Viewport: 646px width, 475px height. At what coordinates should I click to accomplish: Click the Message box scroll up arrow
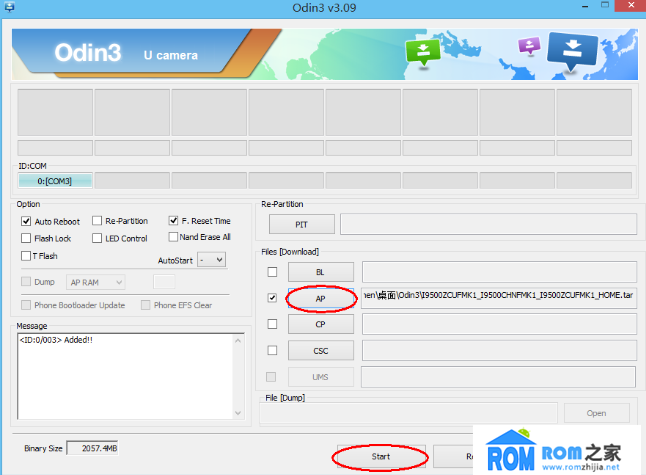238,340
